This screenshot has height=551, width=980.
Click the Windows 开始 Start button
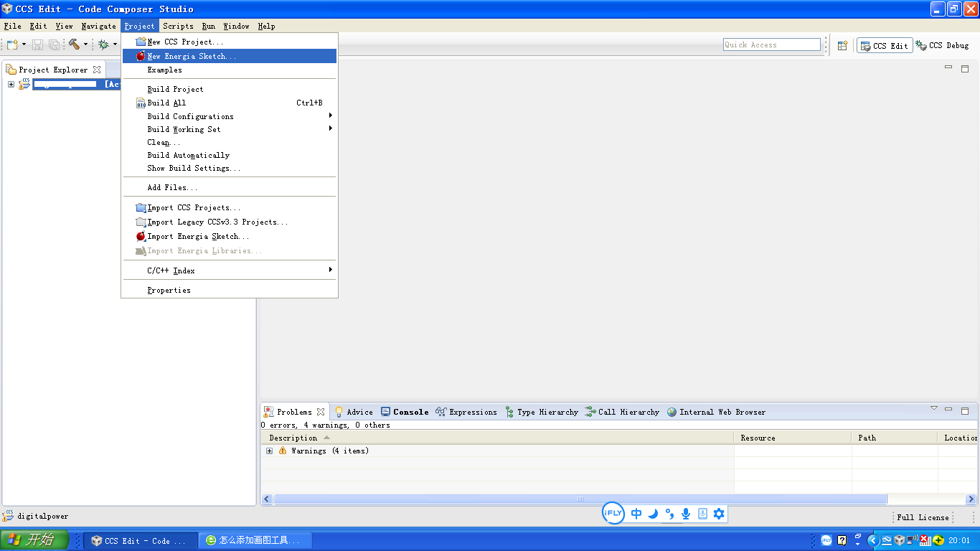(34, 540)
